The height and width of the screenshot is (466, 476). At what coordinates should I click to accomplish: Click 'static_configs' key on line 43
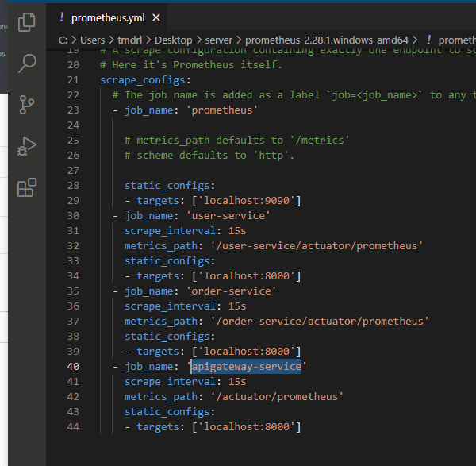coord(167,412)
